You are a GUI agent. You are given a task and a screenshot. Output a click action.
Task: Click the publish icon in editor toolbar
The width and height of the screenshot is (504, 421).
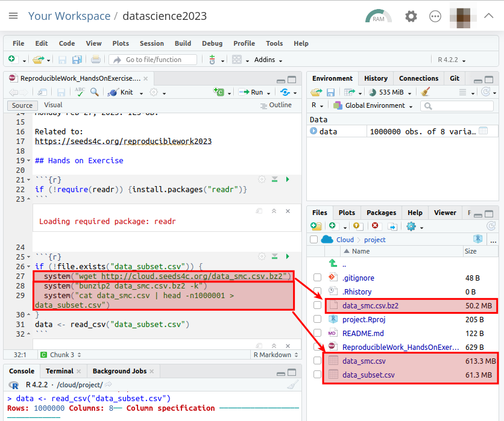tap(285, 93)
